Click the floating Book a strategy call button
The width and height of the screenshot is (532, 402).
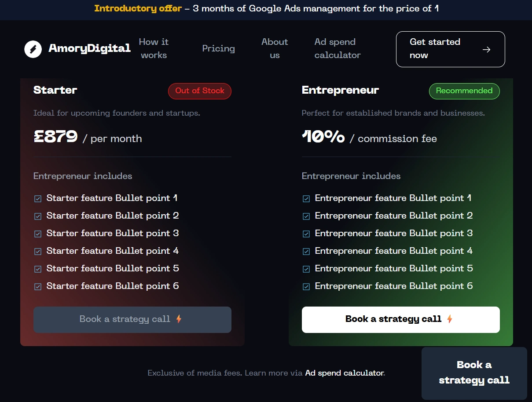[474, 373]
